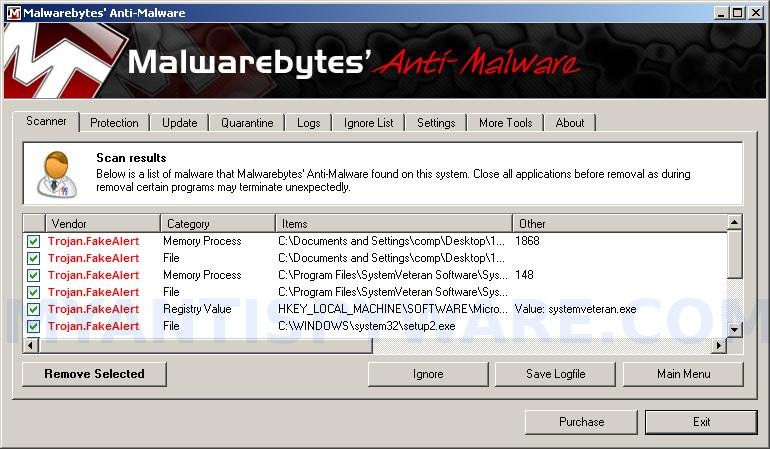The image size is (770, 449).
Task: Click the Exit button
Action: point(701,422)
